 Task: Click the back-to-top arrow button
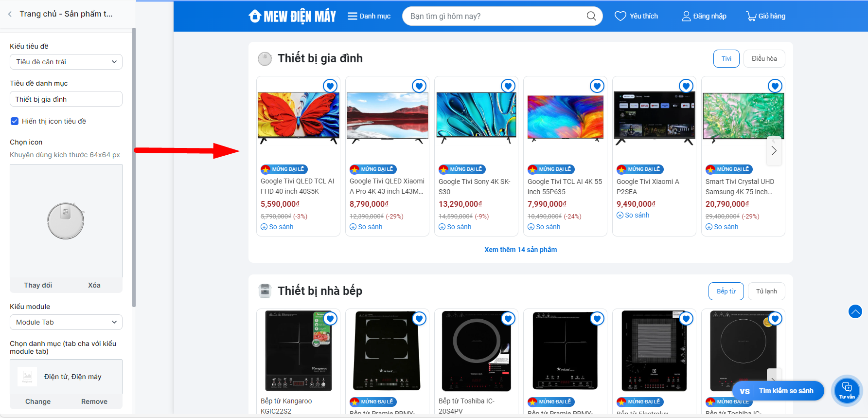tap(855, 311)
